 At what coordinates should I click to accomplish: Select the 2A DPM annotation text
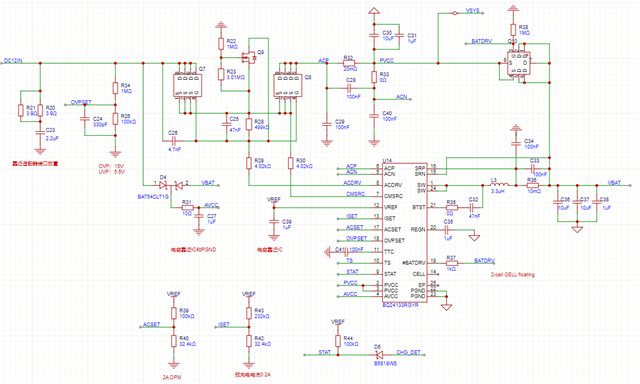[171, 377]
